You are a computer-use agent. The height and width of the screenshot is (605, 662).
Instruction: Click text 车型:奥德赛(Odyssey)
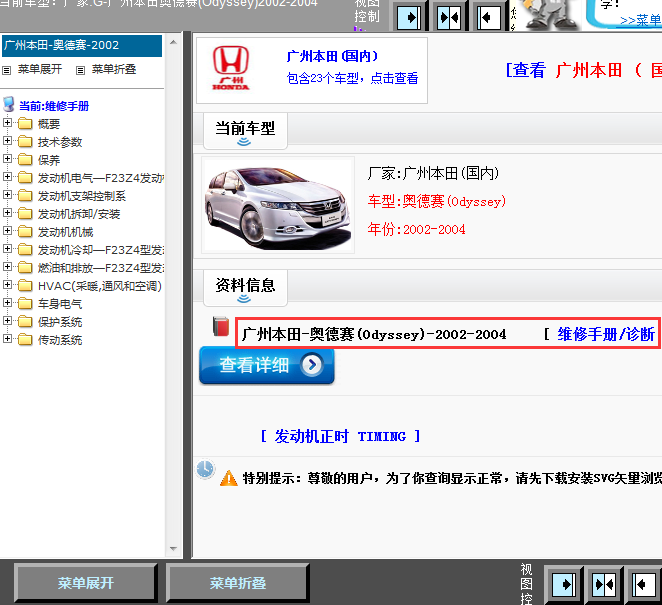pos(437,201)
